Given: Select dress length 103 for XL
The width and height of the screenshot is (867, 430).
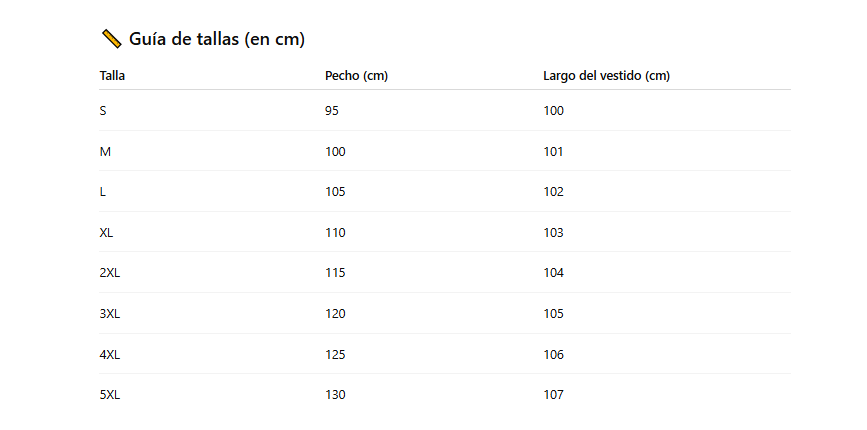Looking at the screenshot, I should click(x=553, y=232).
